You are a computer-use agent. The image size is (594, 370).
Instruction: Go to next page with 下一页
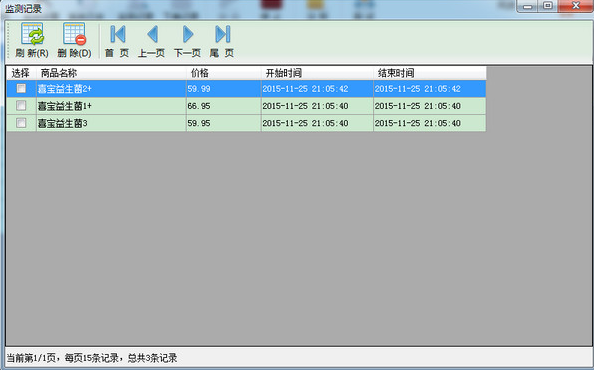pos(188,41)
